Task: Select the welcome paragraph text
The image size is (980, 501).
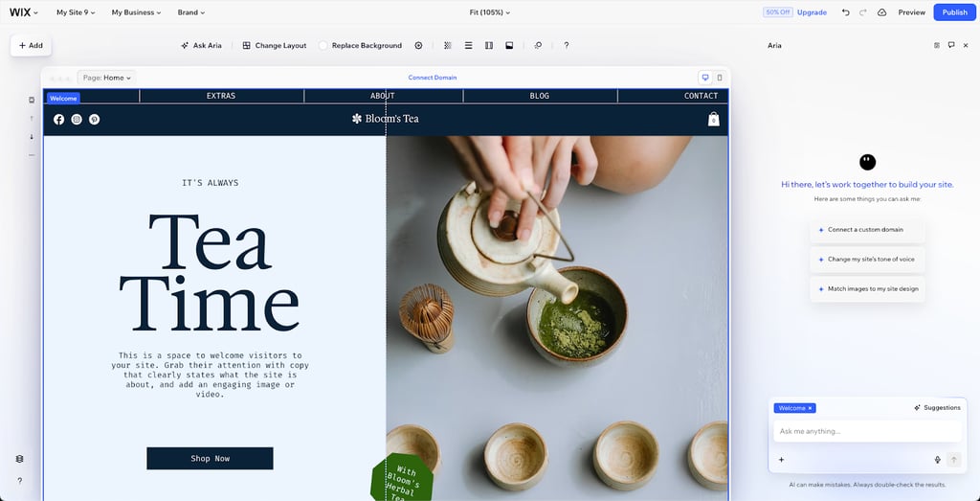Action: 210,375
